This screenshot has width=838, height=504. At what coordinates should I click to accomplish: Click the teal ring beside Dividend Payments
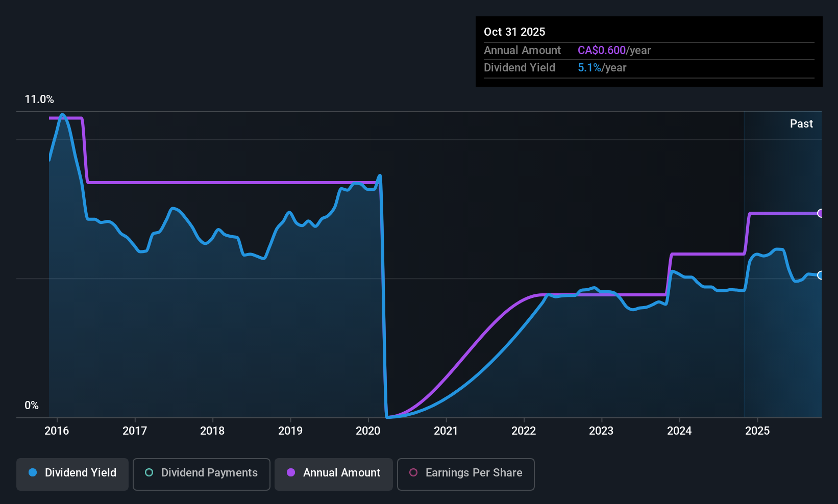[x=149, y=473]
